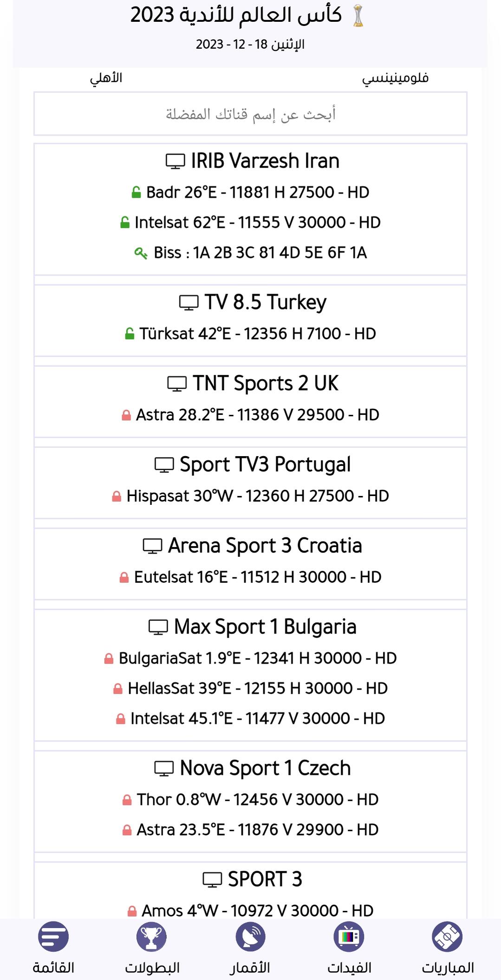Tap the videos (الفيدات) TV icon
Viewport: 501px width, 980px height.
[x=349, y=936]
